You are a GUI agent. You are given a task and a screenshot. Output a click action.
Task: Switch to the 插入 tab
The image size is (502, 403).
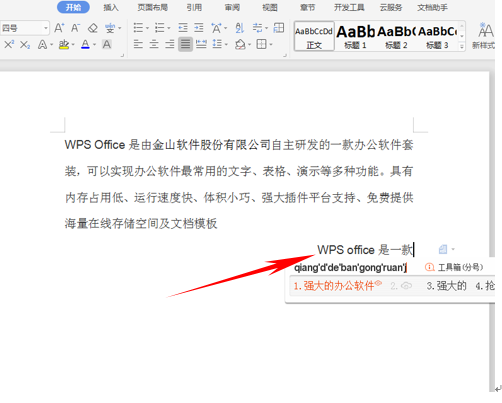tap(111, 7)
